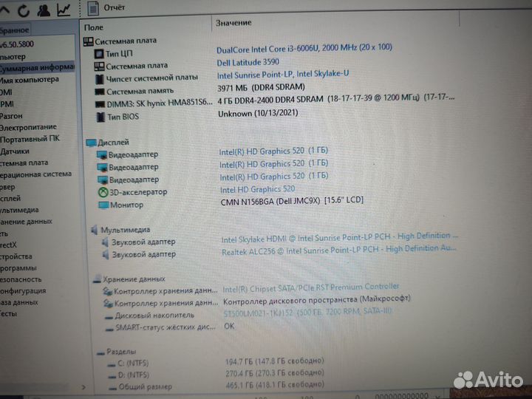The image size is (532, 399).
Task: Open the Dell Latitude 3590 link
Action: click(x=248, y=62)
